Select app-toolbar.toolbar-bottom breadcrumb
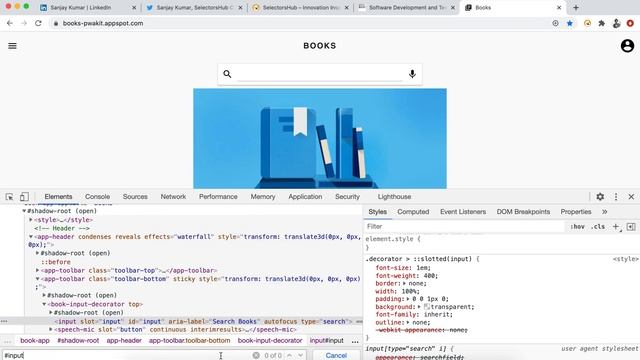This screenshot has width=640, height=360. (189, 340)
